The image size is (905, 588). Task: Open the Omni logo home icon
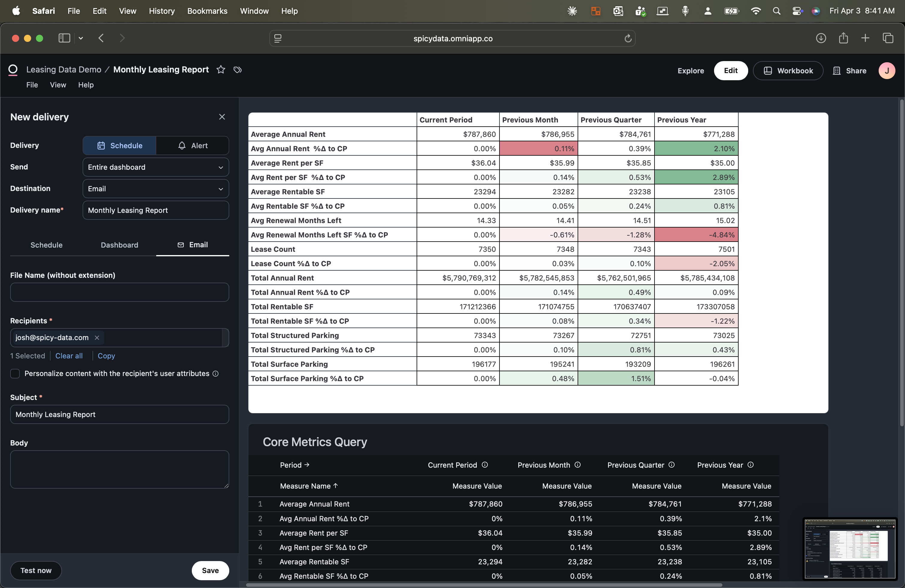13,69
